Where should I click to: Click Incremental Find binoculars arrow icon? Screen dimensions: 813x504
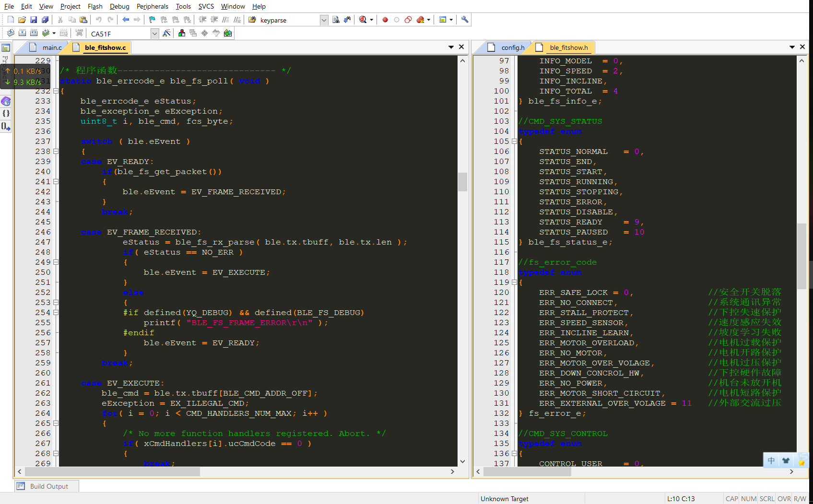pos(347,20)
